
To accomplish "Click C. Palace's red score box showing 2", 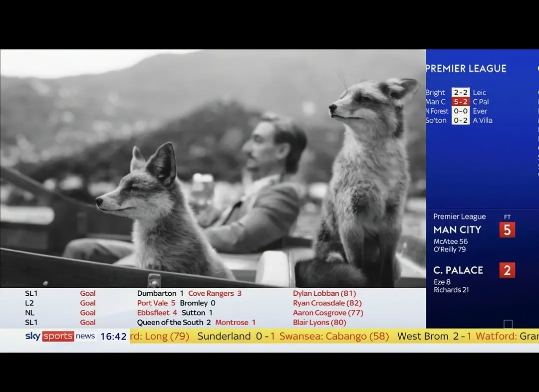I will tap(507, 270).
